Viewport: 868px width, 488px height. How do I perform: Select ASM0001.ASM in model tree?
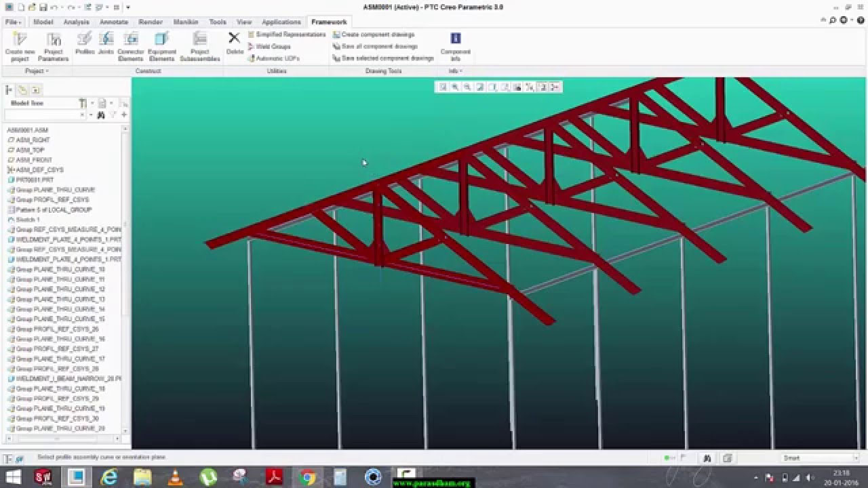click(27, 130)
